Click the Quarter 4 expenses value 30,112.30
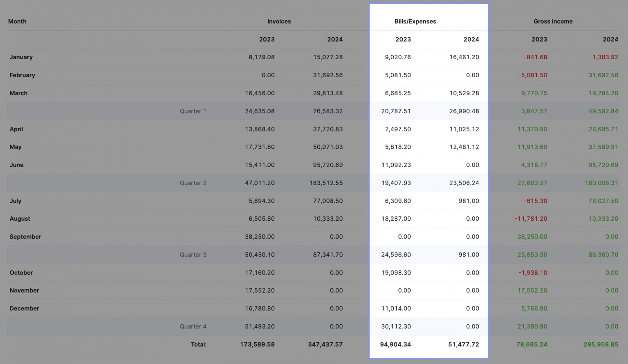Screen dimensions: 628x364 tap(396, 326)
